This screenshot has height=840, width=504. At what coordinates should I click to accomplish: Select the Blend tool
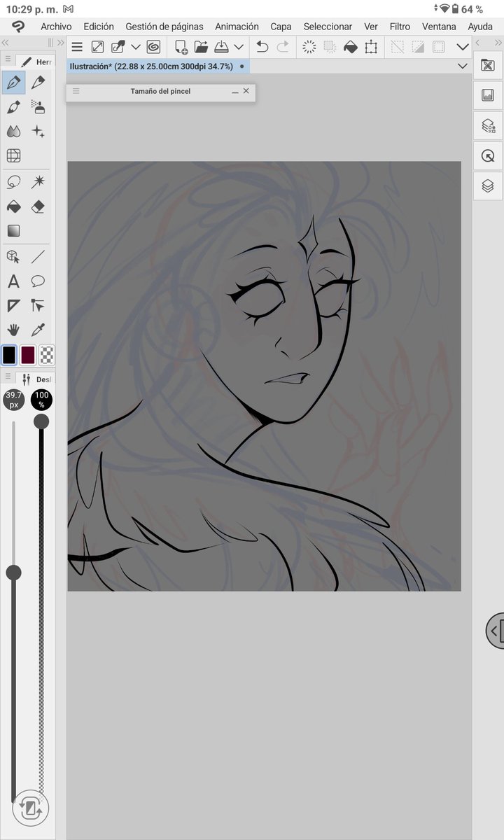[13, 132]
